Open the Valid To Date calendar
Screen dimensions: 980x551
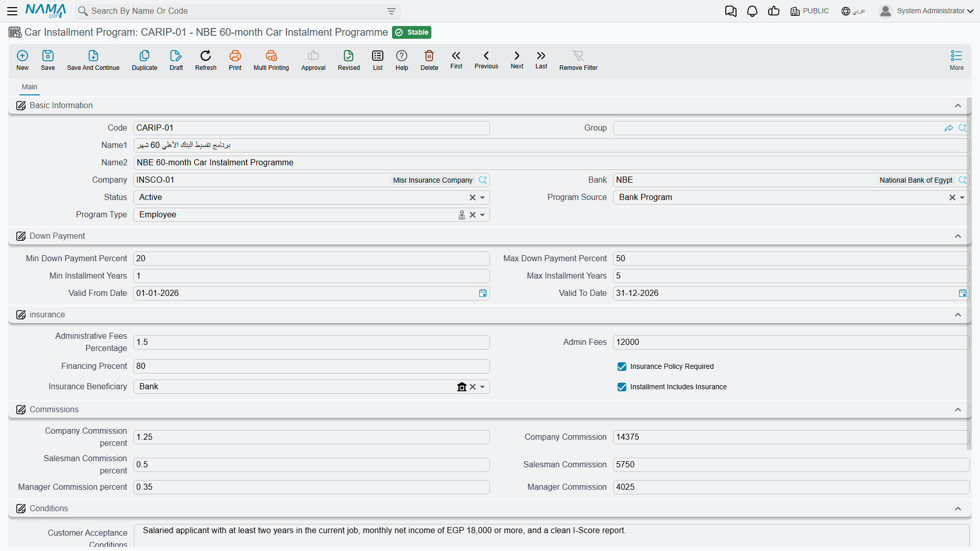963,293
